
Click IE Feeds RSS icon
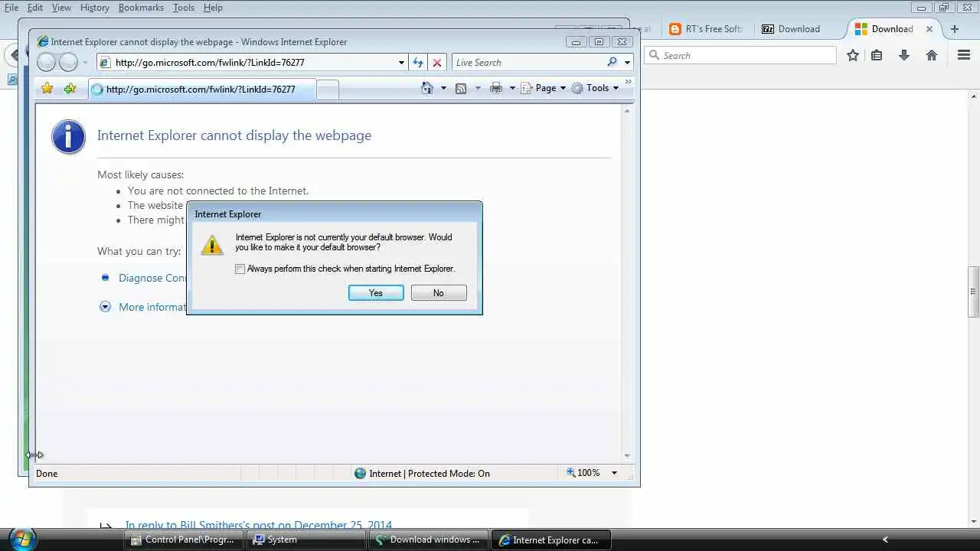[x=461, y=88]
